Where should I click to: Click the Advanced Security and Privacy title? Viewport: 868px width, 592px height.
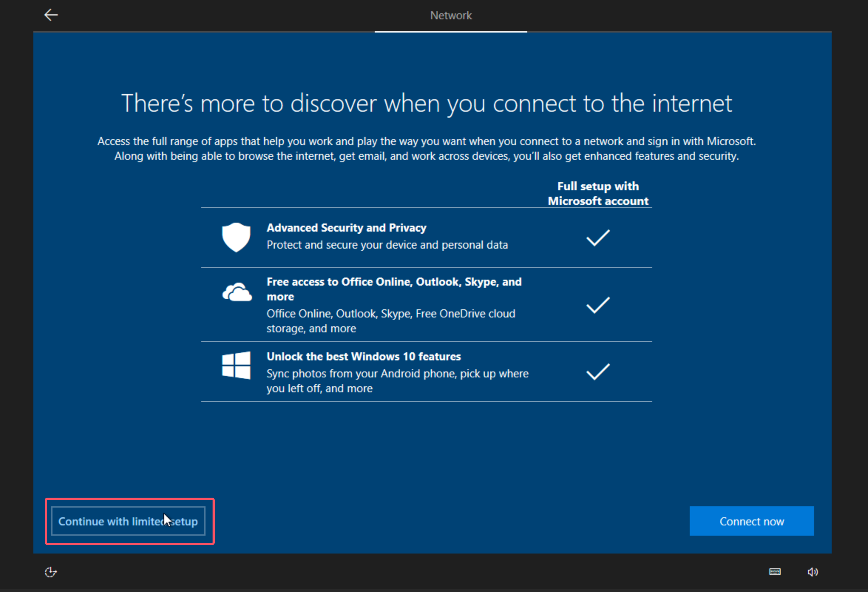click(x=346, y=228)
